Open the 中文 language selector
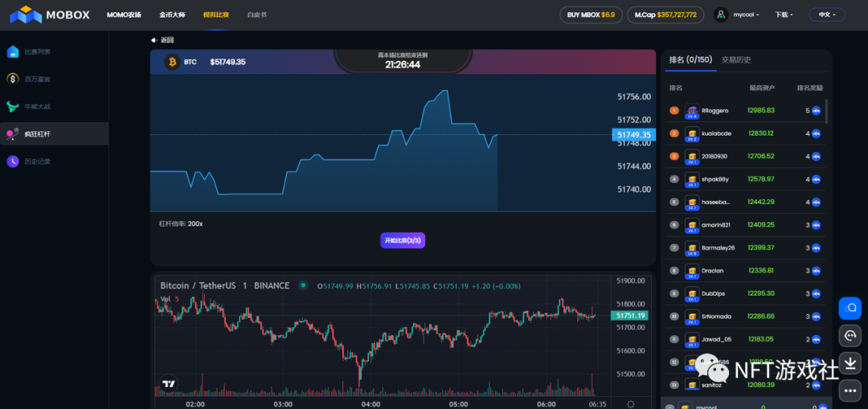Viewport: 868px width, 409px height. pos(827,15)
